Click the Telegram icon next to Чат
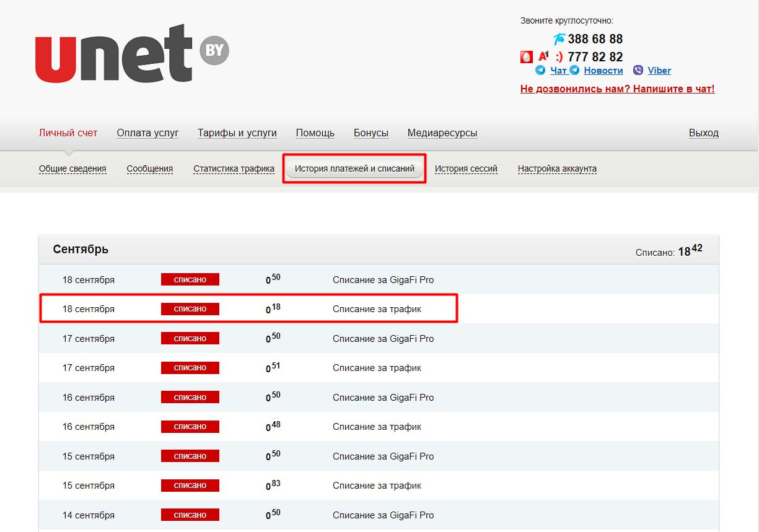The image size is (759, 532). tap(540, 71)
